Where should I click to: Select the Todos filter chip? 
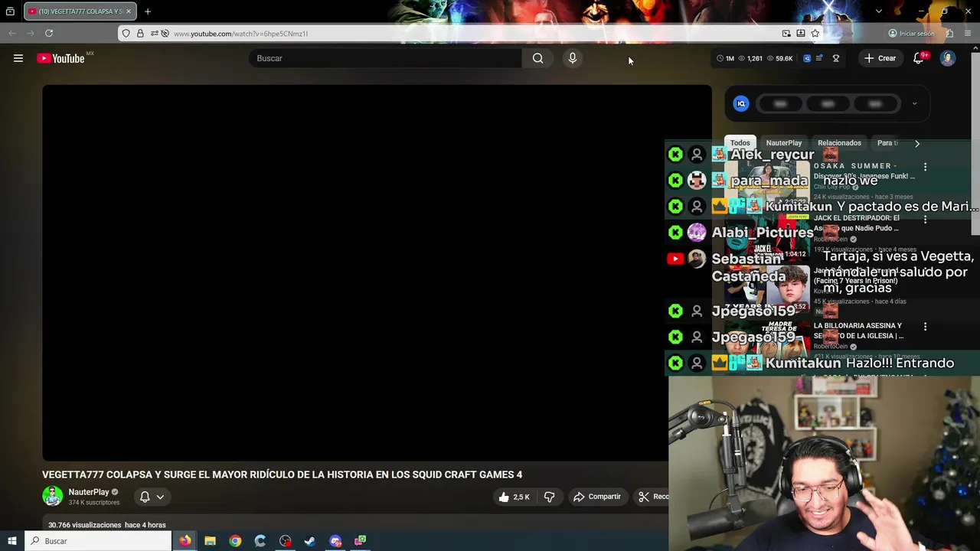(740, 143)
